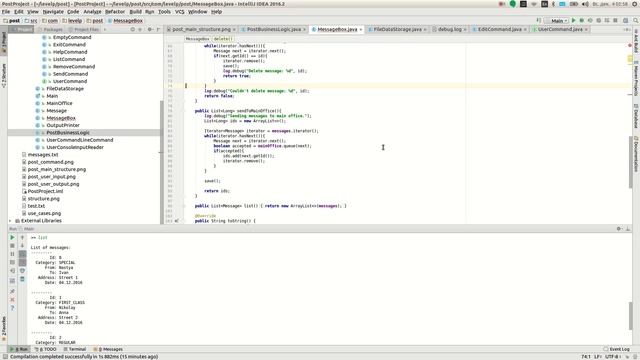The image size is (640, 360).
Task: Click the down arrow in the Run panel
Action: pyautogui.click(x=22, y=246)
